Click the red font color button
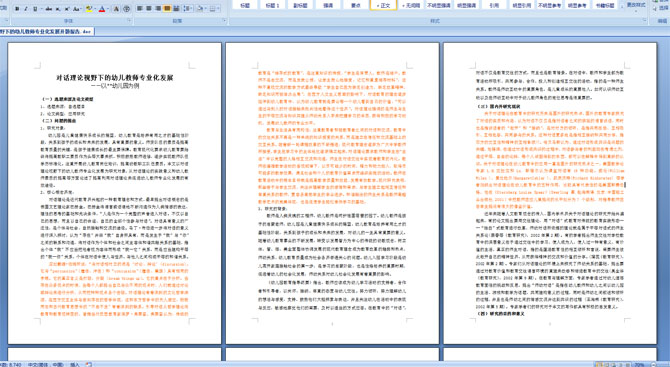Image resolution: width=670 pixels, height=367 pixels. pyautogui.click(x=102, y=9)
